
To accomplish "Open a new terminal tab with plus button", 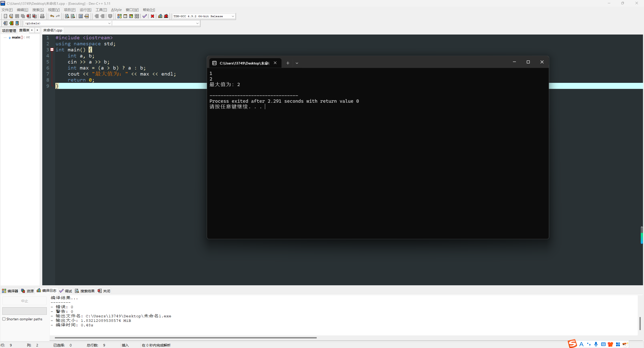I will click(x=288, y=63).
